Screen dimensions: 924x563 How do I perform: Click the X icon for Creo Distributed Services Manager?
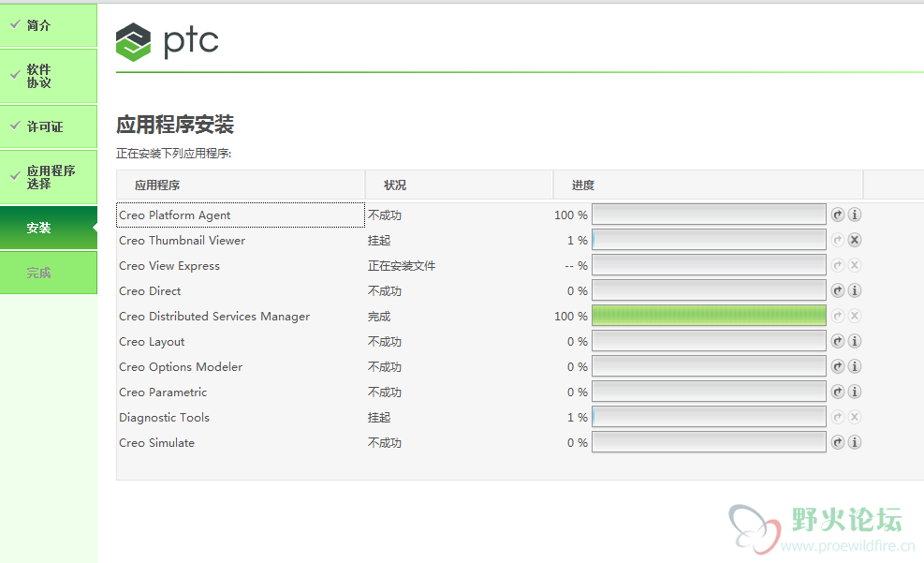coord(855,316)
